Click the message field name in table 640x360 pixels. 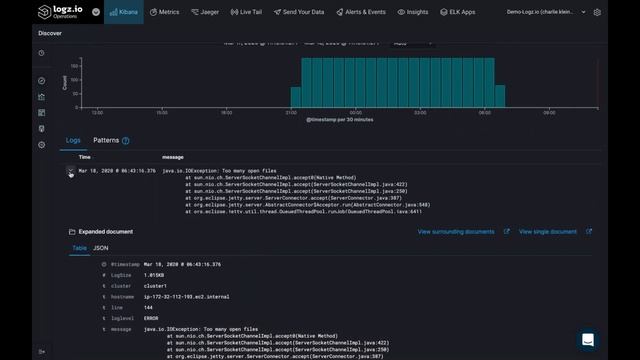point(121,329)
